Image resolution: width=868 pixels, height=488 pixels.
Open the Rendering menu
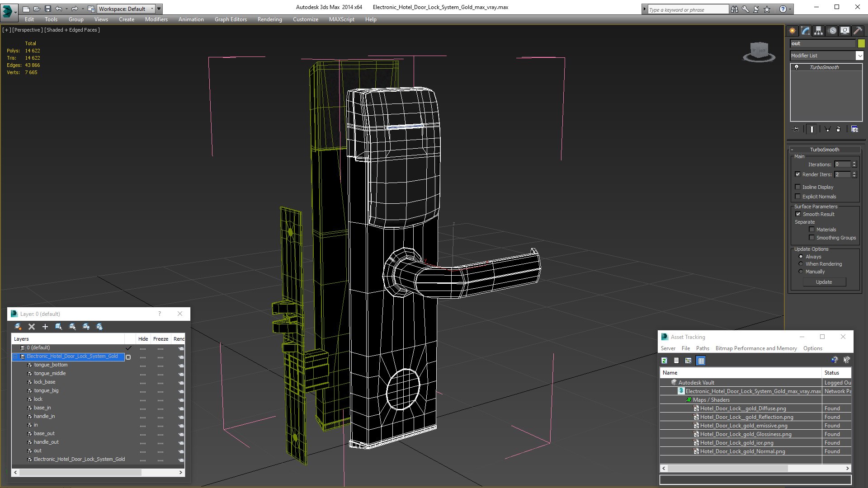pyautogui.click(x=269, y=19)
